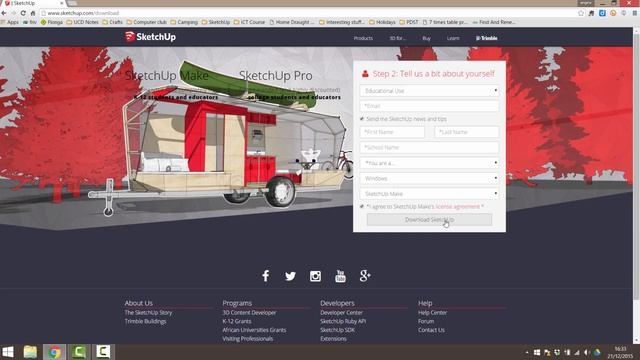Click the Last Name input field
The width and height of the screenshot is (640, 360).
pyautogui.click(x=467, y=132)
